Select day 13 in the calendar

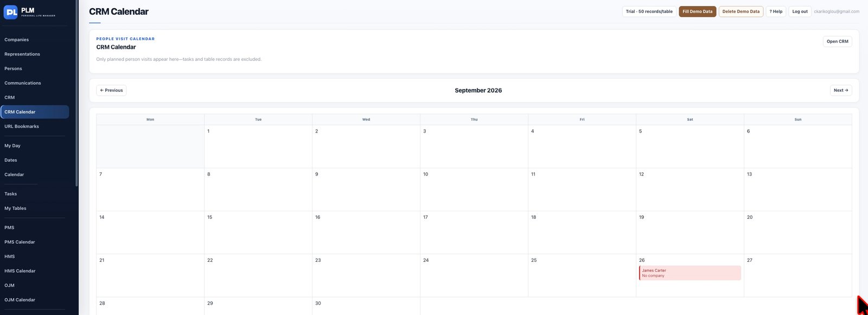coord(798,190)
